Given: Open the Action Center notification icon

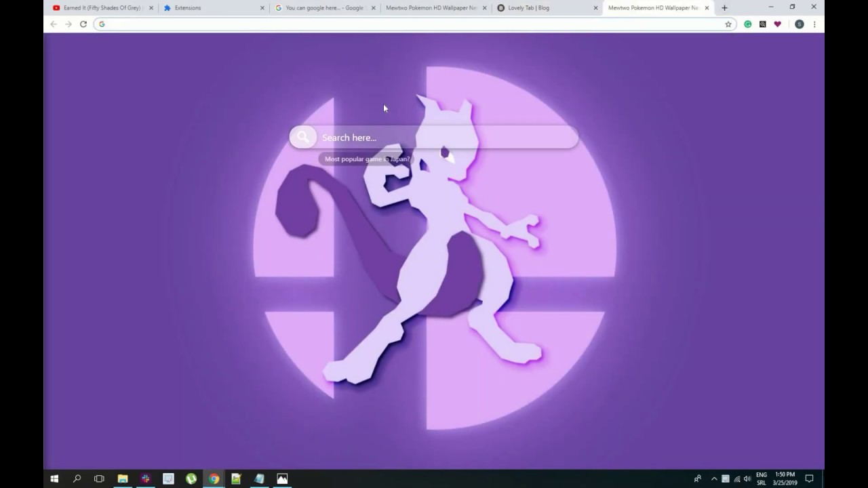Looking at the screenshot, I should pyautogui.click(x=810, y=479).
